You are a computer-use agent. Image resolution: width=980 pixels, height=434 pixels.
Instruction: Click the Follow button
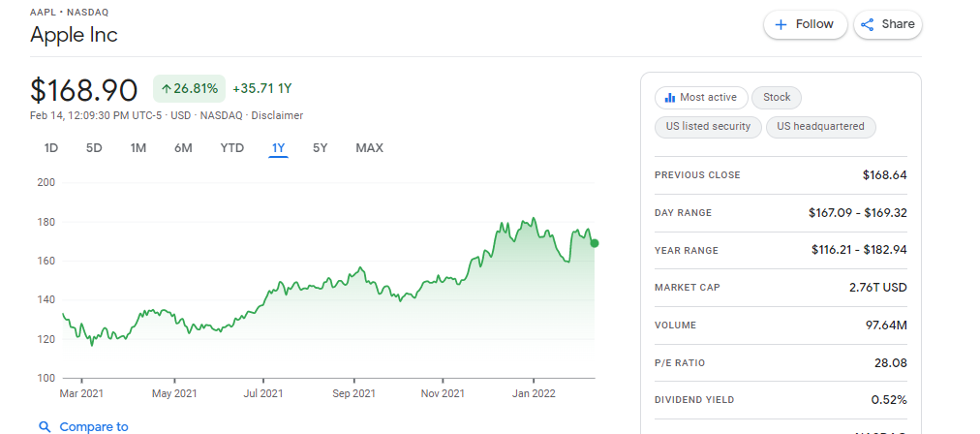point(805,24)
